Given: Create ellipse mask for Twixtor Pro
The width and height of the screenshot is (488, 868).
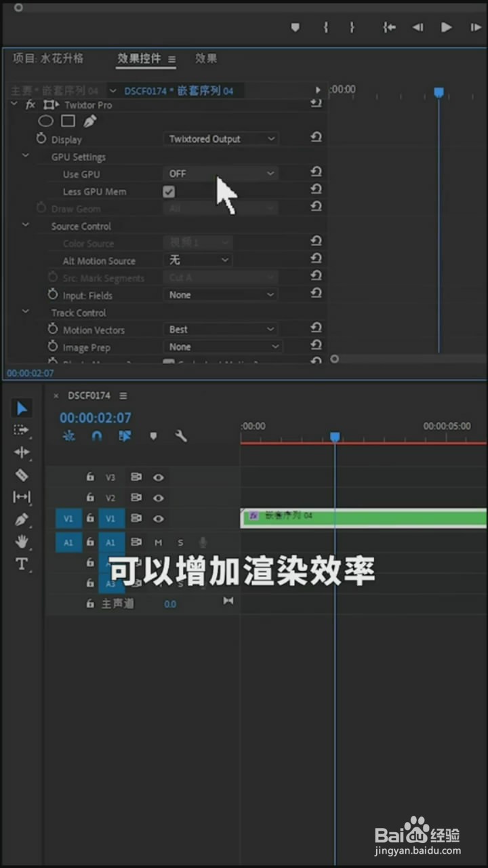Looking at the screenshot, I should click(x=45, y=121).
